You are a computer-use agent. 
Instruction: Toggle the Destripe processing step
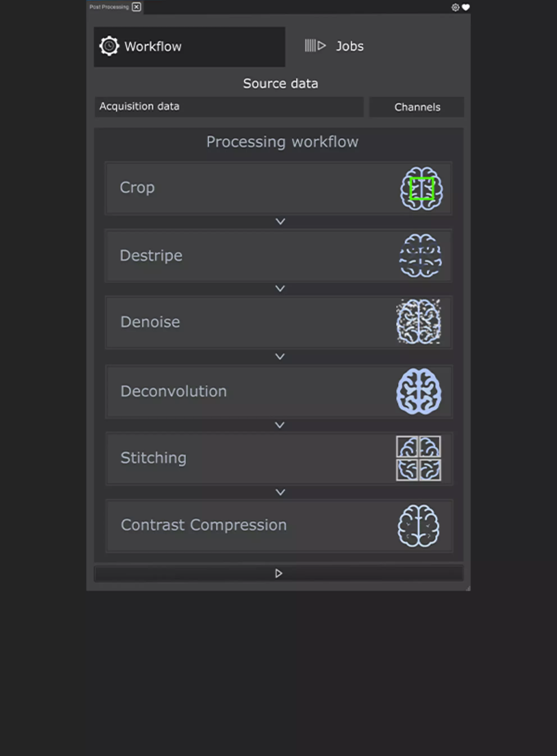236,256
